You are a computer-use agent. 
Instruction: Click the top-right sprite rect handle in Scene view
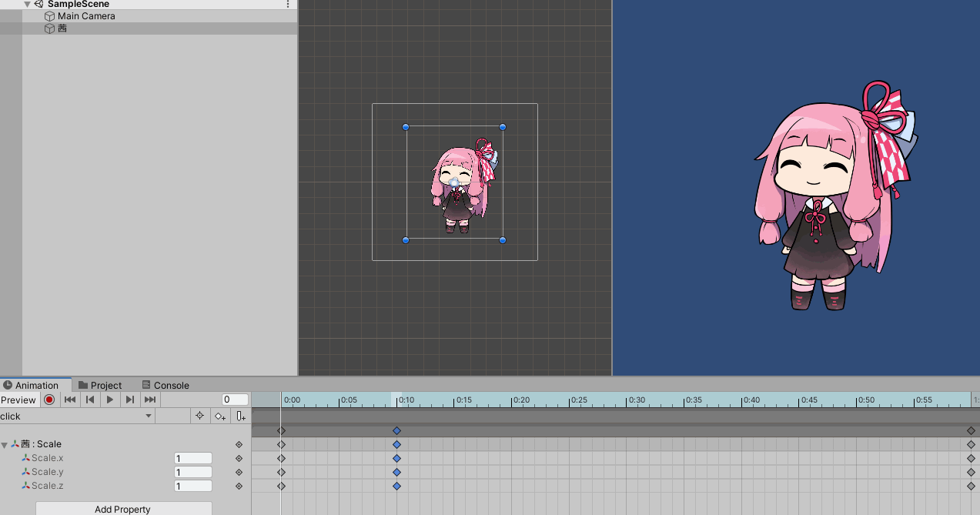tap(503, 127)
